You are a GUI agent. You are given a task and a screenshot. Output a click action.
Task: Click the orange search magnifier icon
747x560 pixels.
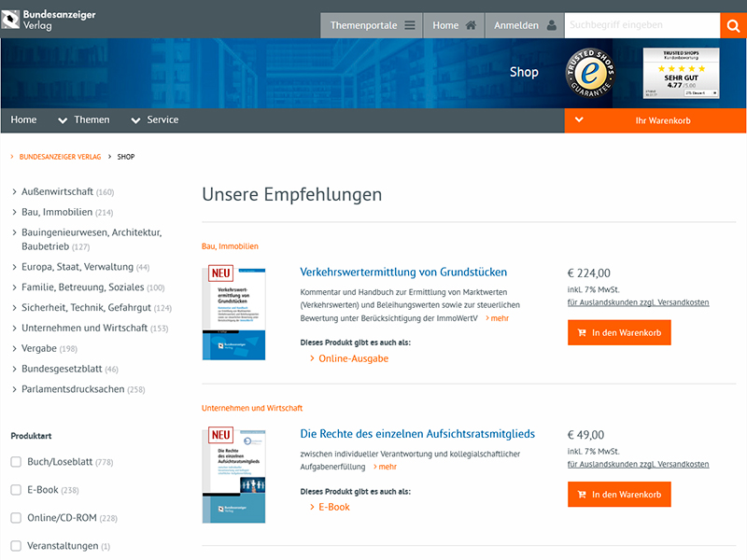point(733,25)
